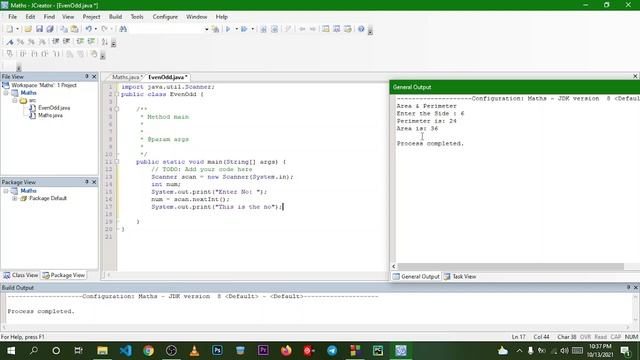640x360 pixels.
Task: Select the EvenOdd.java editor tab
Action: pos(167,77)
